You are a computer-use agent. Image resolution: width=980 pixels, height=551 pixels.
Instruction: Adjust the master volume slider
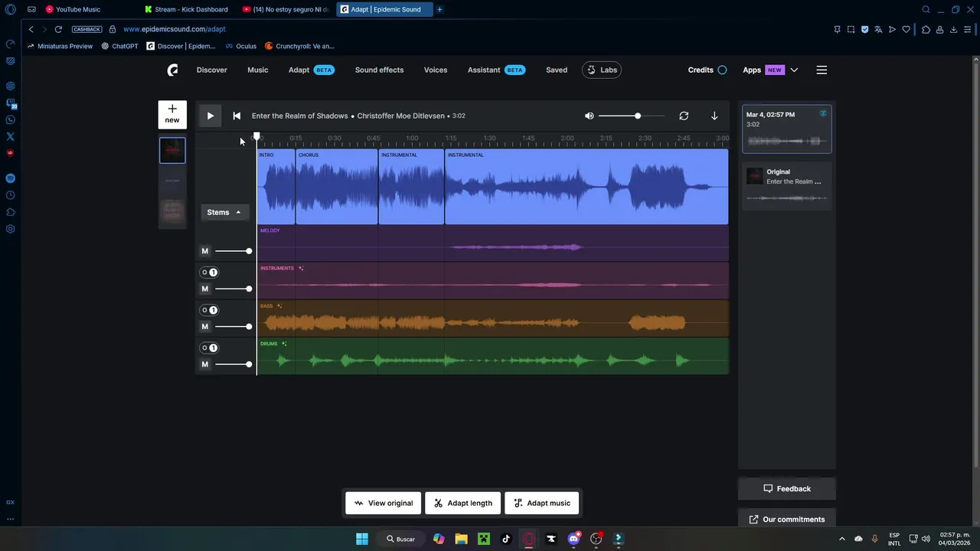point(631,116)
